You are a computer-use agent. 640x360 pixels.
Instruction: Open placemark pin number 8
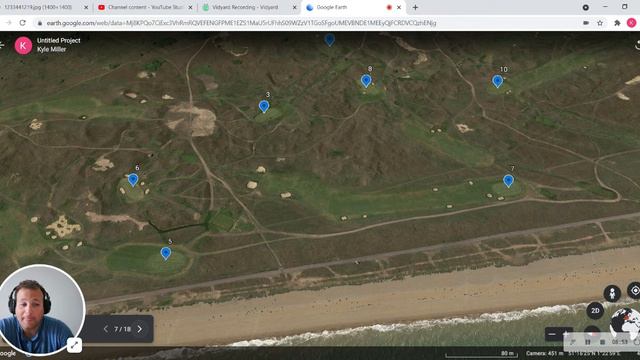(366, 81)
